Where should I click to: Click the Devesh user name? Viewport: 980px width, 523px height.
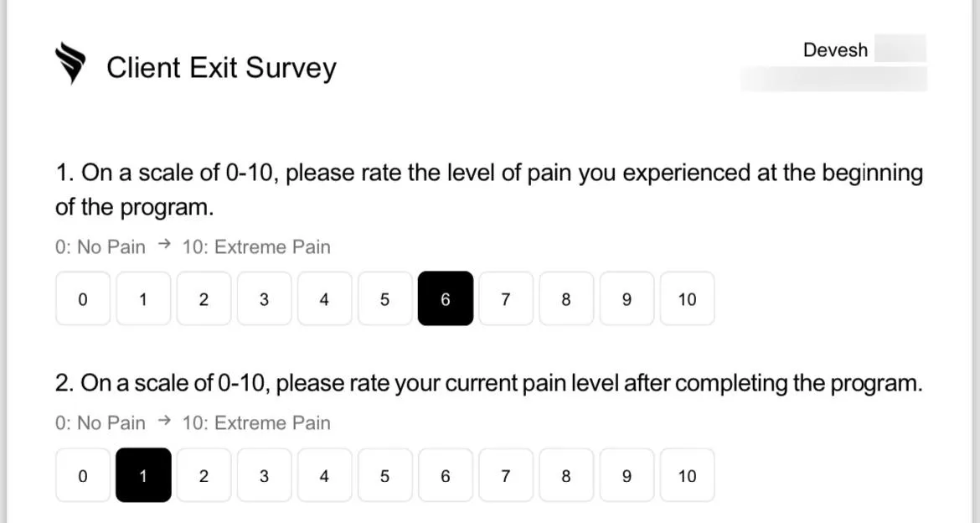click(835, 50)
